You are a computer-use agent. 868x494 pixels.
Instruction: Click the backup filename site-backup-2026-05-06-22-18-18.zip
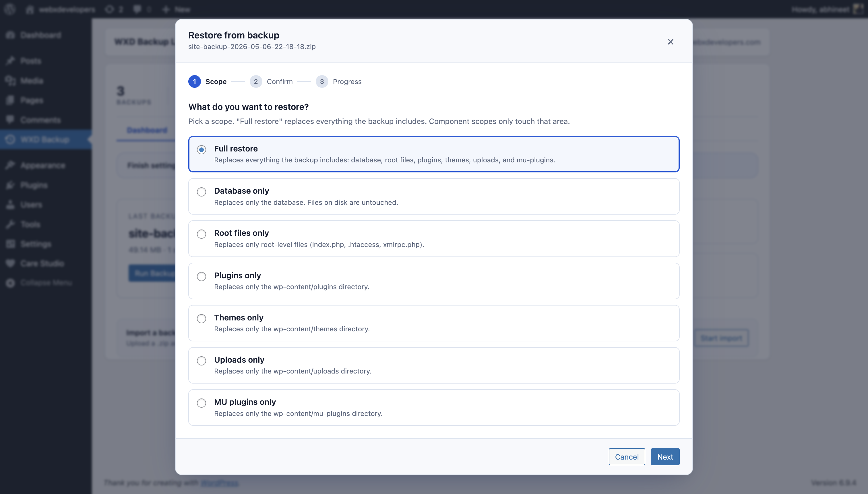tap(252, 46)
